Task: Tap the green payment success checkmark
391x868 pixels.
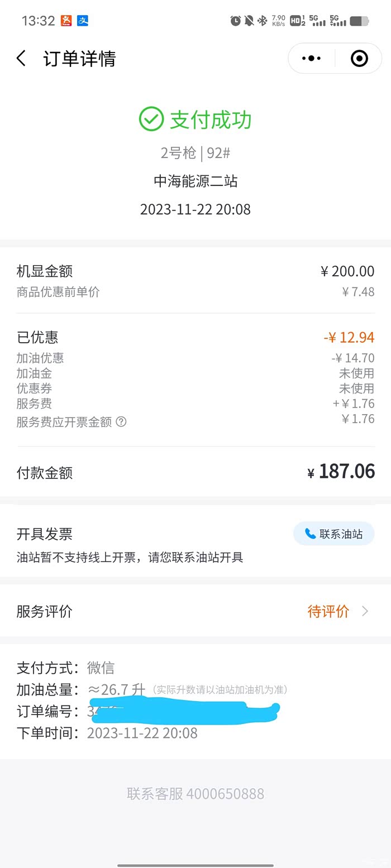Action: tap(151, 119)
